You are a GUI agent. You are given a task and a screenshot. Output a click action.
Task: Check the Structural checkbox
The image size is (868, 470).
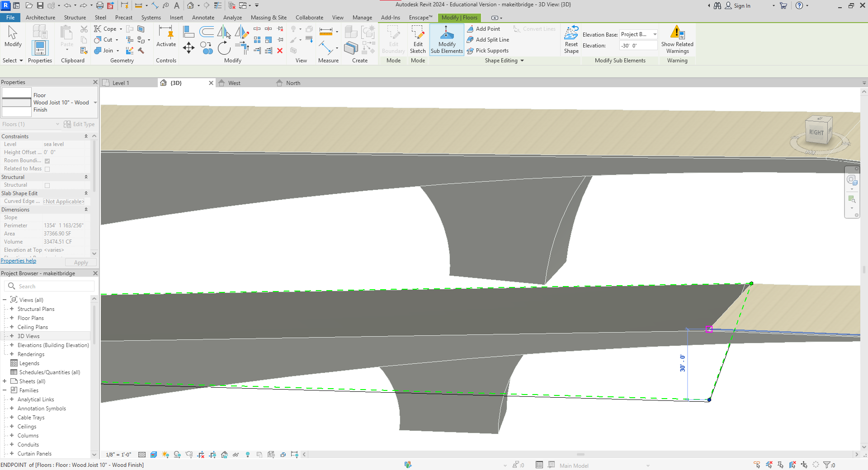(x=47, y=185)
